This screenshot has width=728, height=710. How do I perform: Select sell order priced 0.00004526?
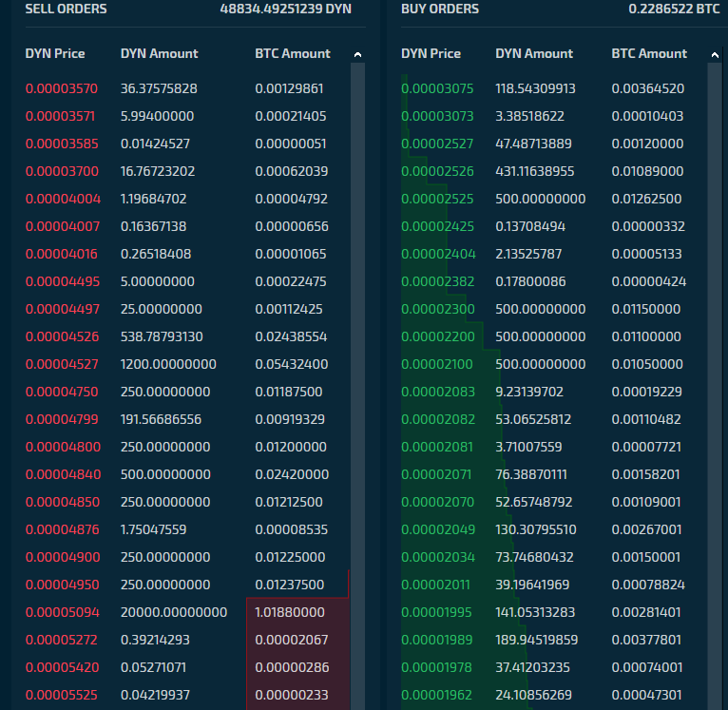point(187,336)
